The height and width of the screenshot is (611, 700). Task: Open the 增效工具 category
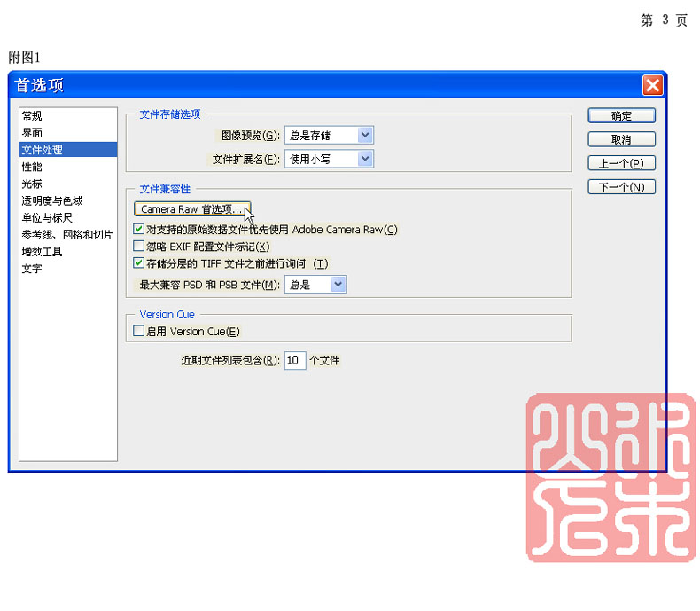point(68,252)
